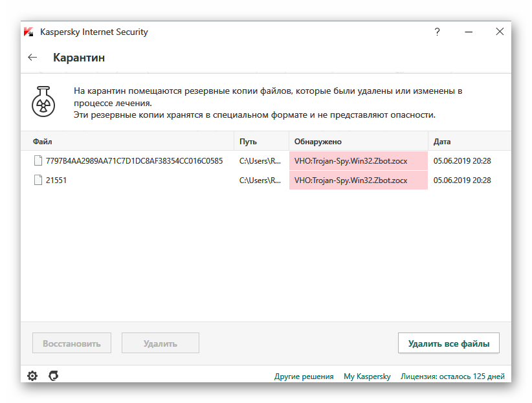Open the Другие решения link
Viewport: 532px width, 403px height.
tap(304, 376)
